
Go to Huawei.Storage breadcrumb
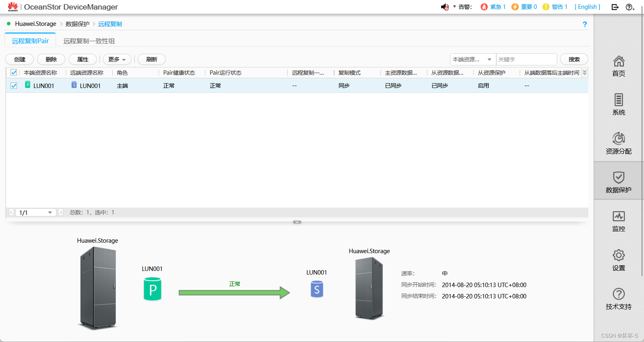click(36, 24)
